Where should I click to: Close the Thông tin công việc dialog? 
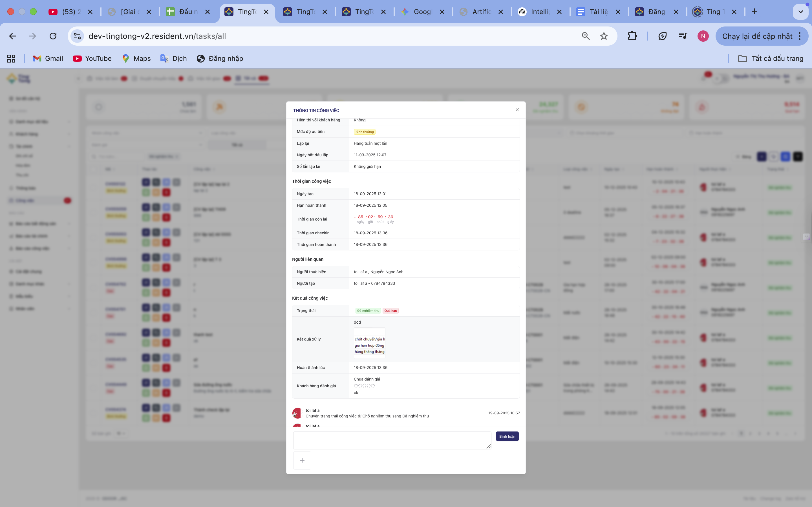[x=517, y=110]
